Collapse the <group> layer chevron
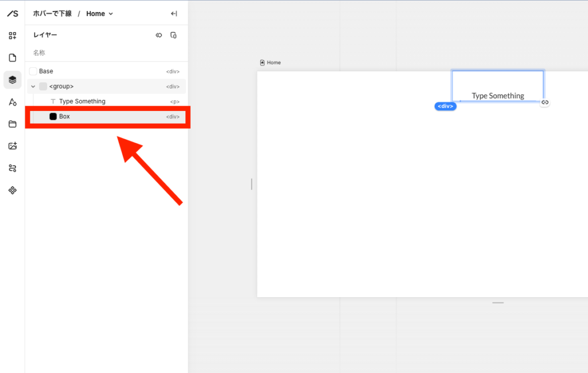This screenshot has height=373, width=588. click(x=33, y=87)
